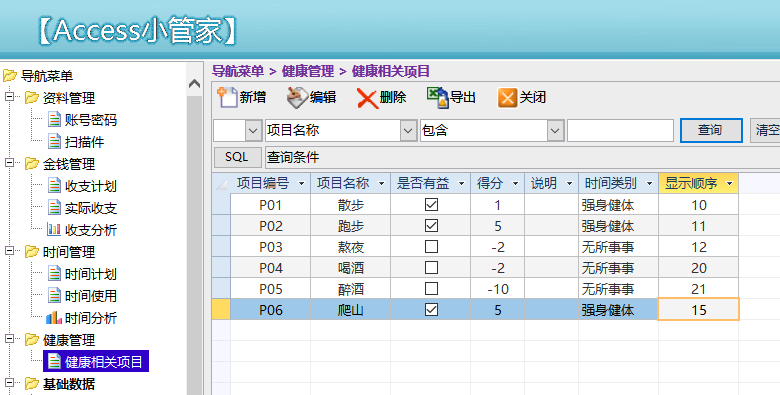Collapse the 时间管理 tree node
This screenshot has height=395, width=780.
click(9, 251)
